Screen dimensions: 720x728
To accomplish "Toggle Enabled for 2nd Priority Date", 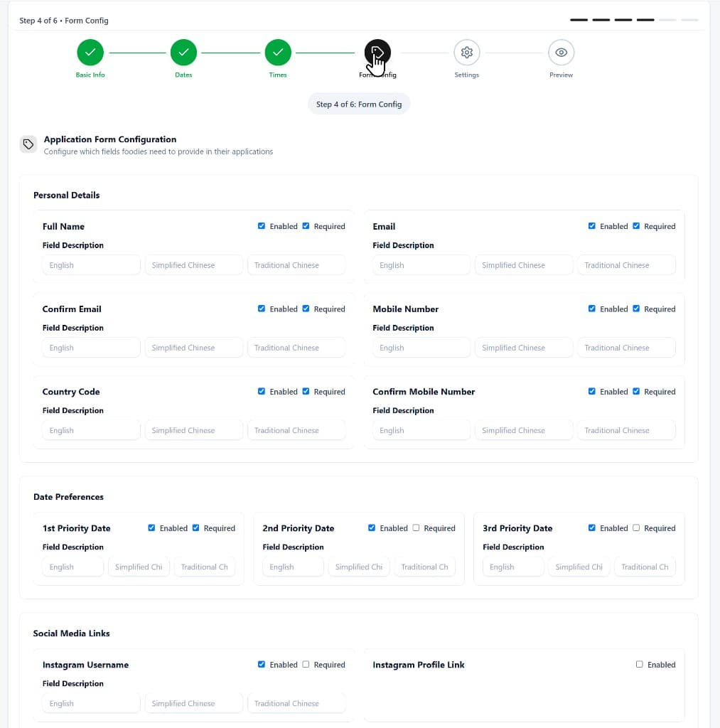I will 372,528.
